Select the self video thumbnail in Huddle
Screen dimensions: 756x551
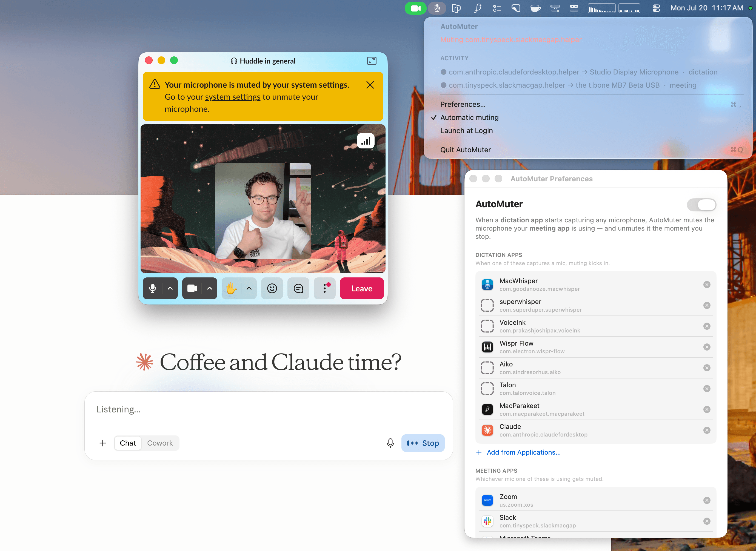[x=263, y=211]
